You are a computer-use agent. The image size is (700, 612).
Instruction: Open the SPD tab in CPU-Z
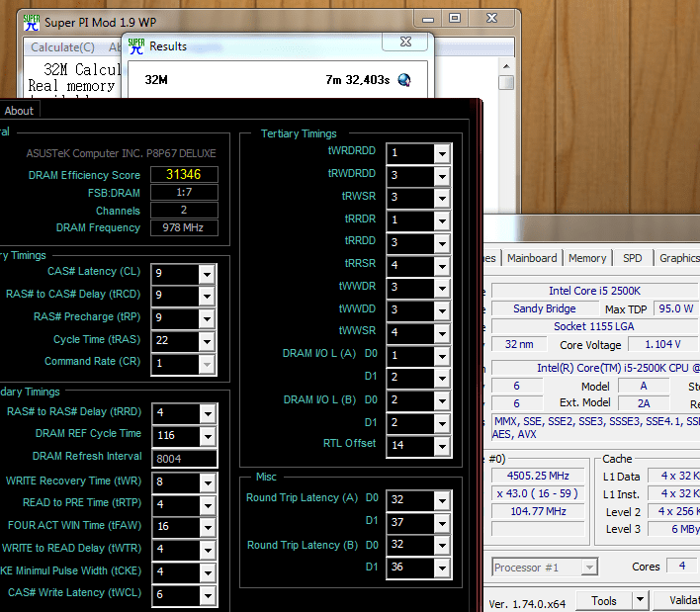click(x=632, y=258)
